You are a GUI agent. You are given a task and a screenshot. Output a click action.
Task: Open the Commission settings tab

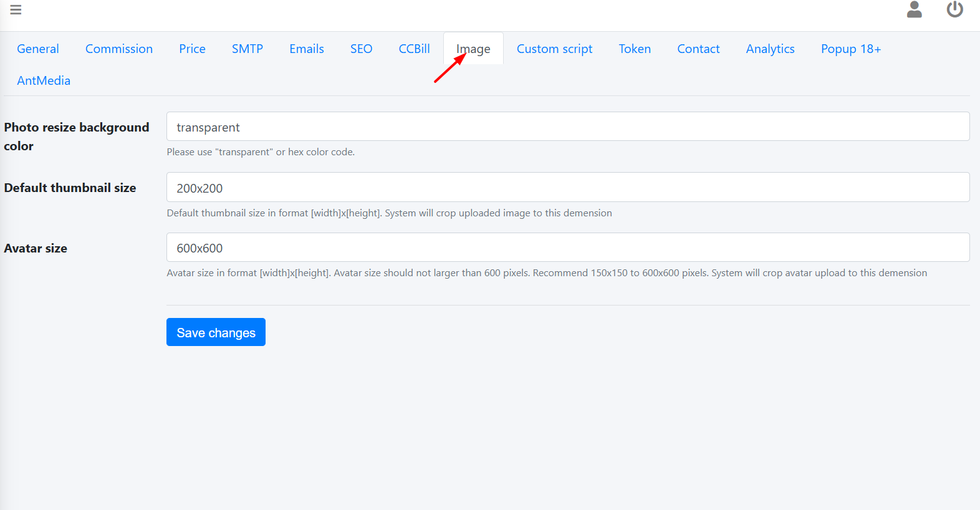[119, 49]
